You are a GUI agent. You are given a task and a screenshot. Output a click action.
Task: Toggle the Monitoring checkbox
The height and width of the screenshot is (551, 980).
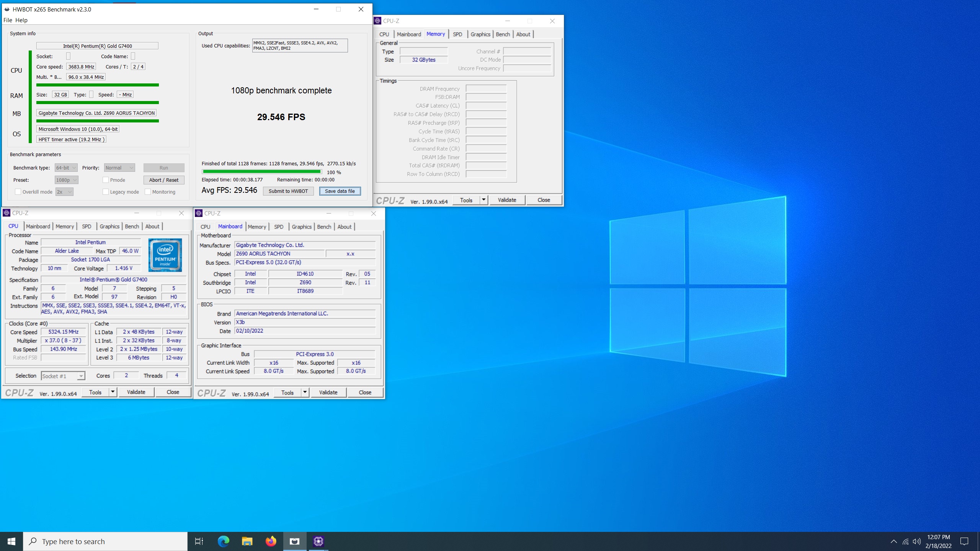pos(148,192)
